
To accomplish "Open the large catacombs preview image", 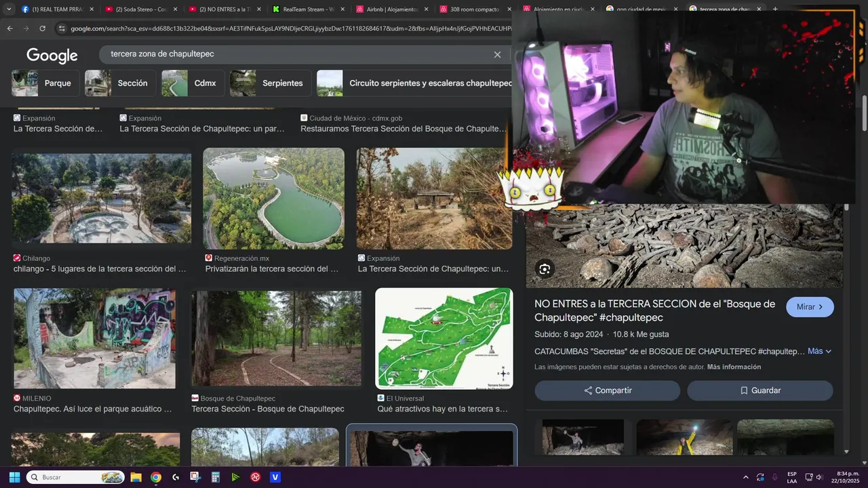I will click(x=684, y=245).
